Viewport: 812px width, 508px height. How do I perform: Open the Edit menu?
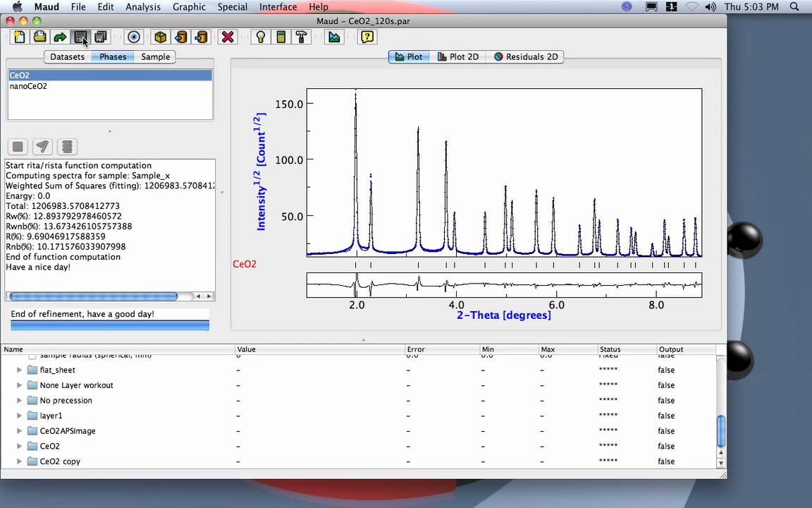pyautogui.click(x=106, y=7)
